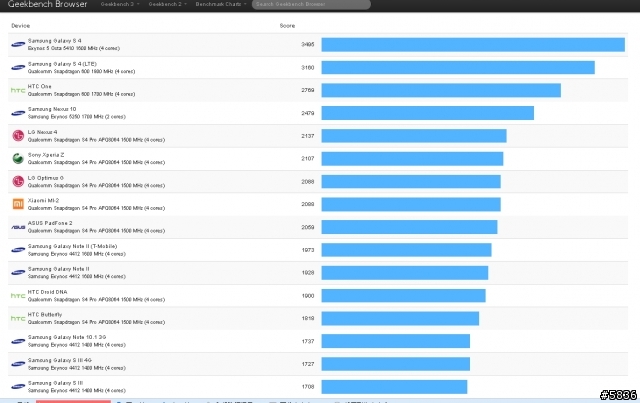The height and width of the screenshot is (403, 640).
Task: Open the Sony Xperia Z link
Action: click(46, 155)
